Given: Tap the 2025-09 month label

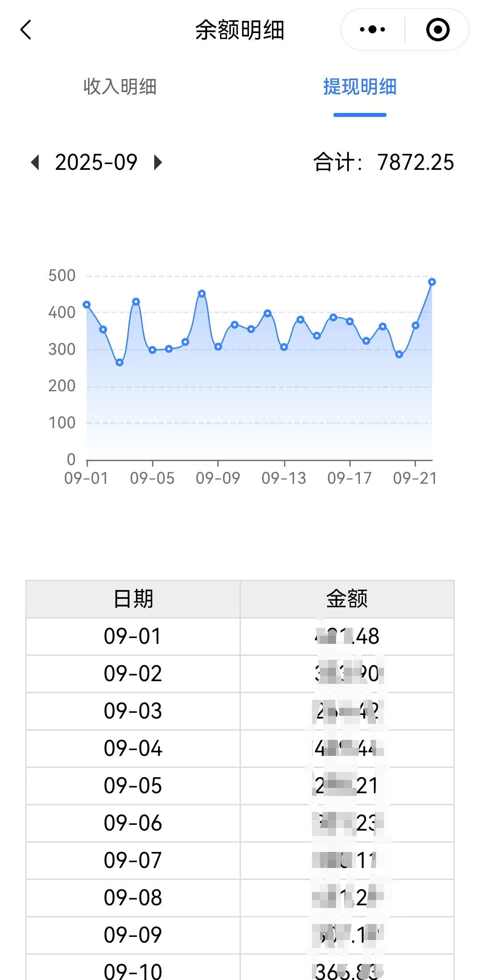Looking at the screenshot, I should pos(96,162).
